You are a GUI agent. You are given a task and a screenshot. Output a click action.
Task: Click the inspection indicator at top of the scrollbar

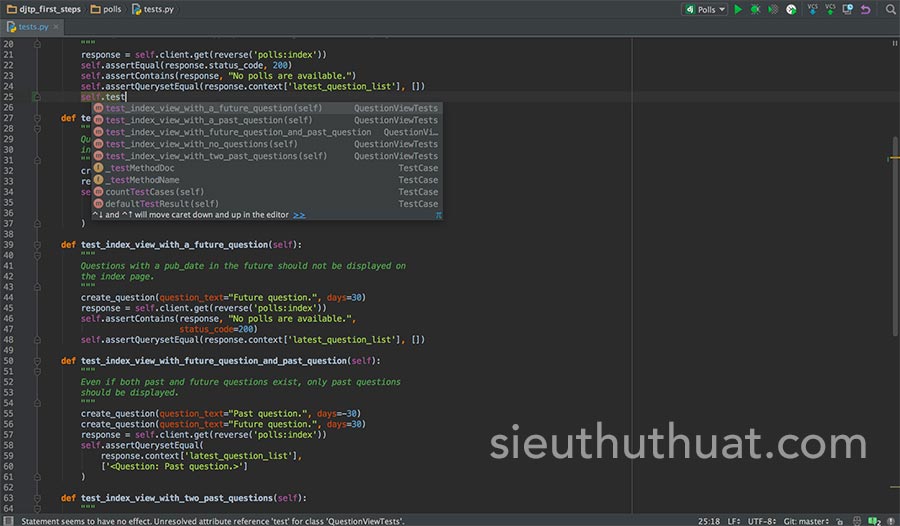(x=894, y=43)
